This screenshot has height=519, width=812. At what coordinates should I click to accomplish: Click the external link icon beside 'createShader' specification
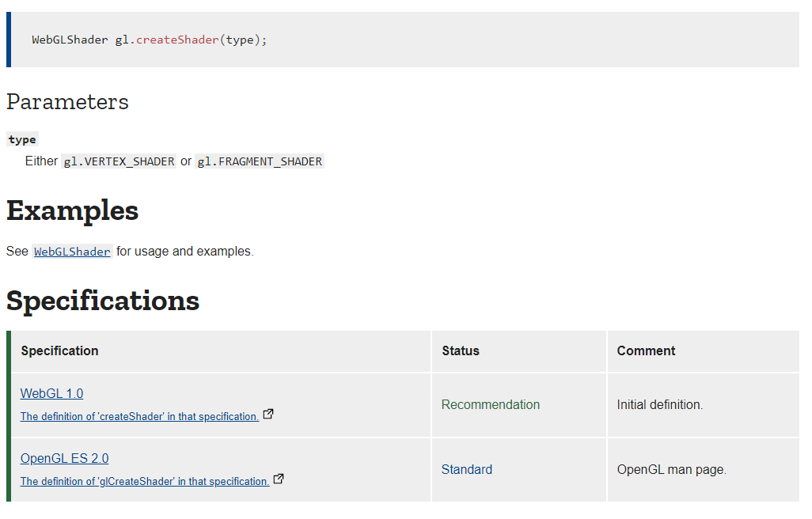tap(268, 413)
